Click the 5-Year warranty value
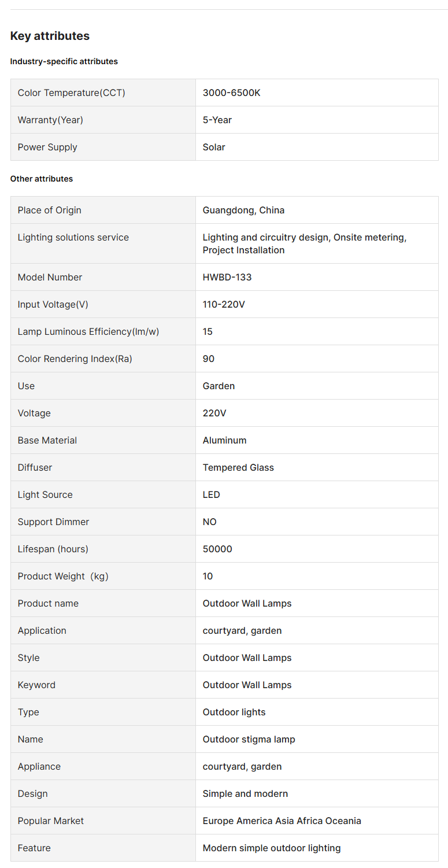The height and width of the screenshot is (868, 448). click(x=217, y=120)
